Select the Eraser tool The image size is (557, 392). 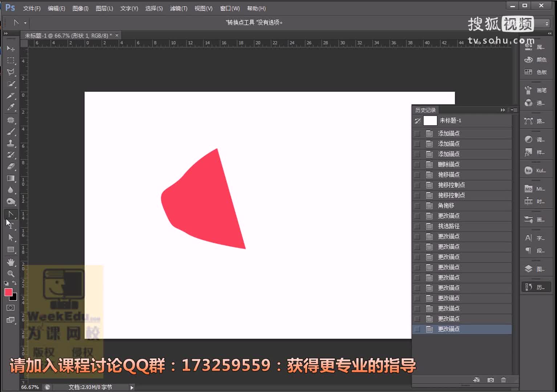coord(11,167)
